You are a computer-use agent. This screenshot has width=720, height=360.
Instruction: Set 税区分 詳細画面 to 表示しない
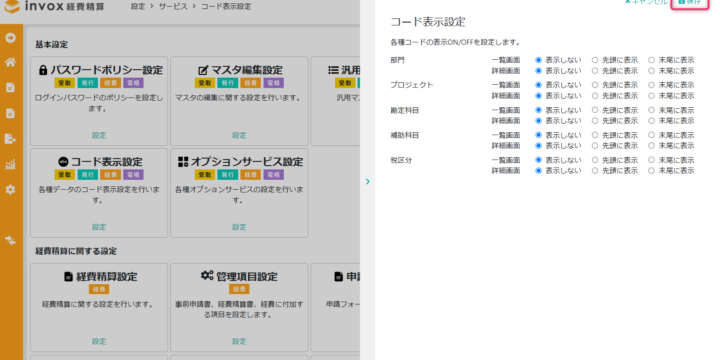[x=539, y=171]
